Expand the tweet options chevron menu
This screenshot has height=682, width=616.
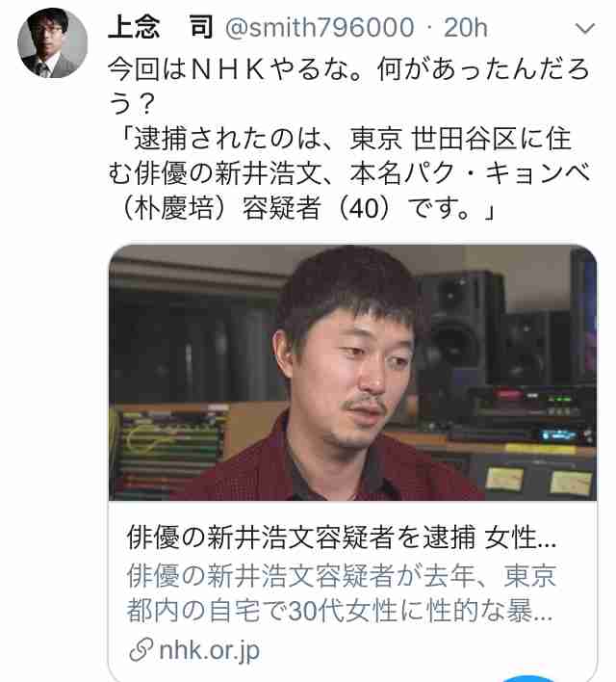[x=584, y=29]
